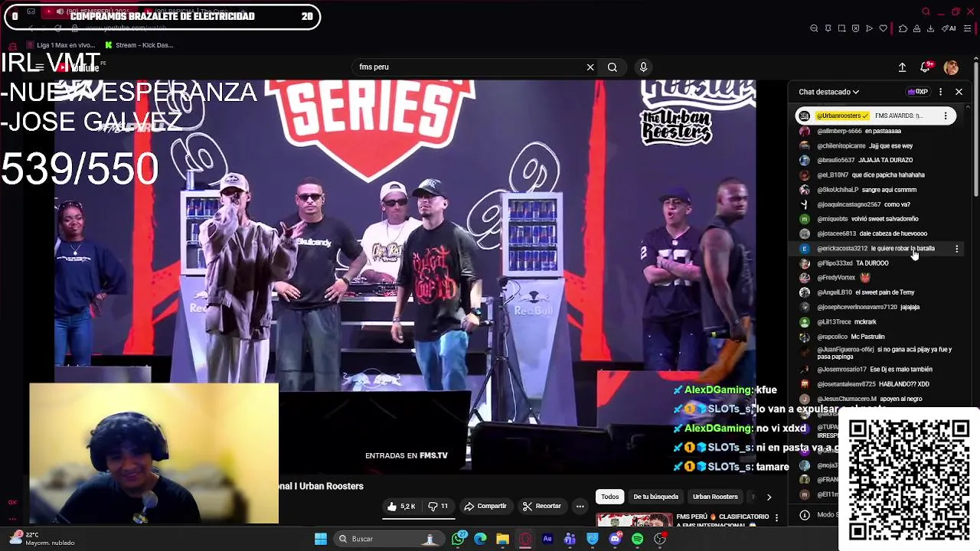Open the AI assistant toolbar icon

[949, 28]
